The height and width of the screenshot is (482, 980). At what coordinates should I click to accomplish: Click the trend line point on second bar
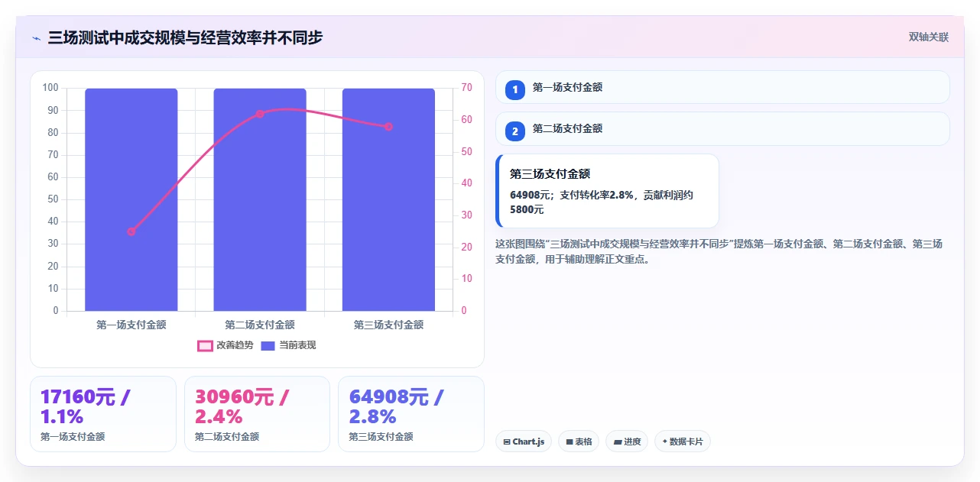click(x=260, y=114)
